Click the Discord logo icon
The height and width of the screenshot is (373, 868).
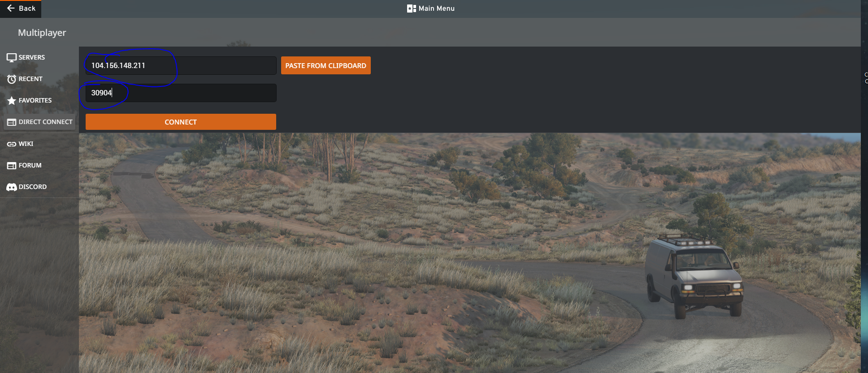[x=12, y=187]
